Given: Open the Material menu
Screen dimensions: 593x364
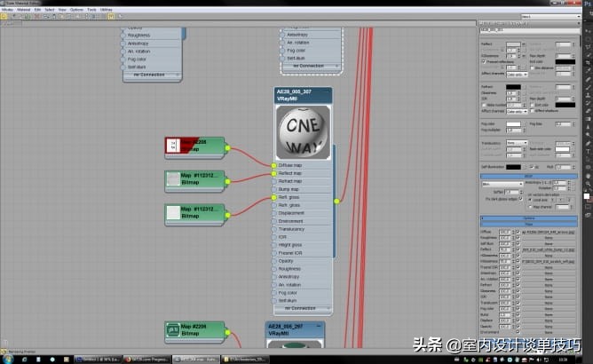Looking at the screenshot, I should tap(23, 10).
